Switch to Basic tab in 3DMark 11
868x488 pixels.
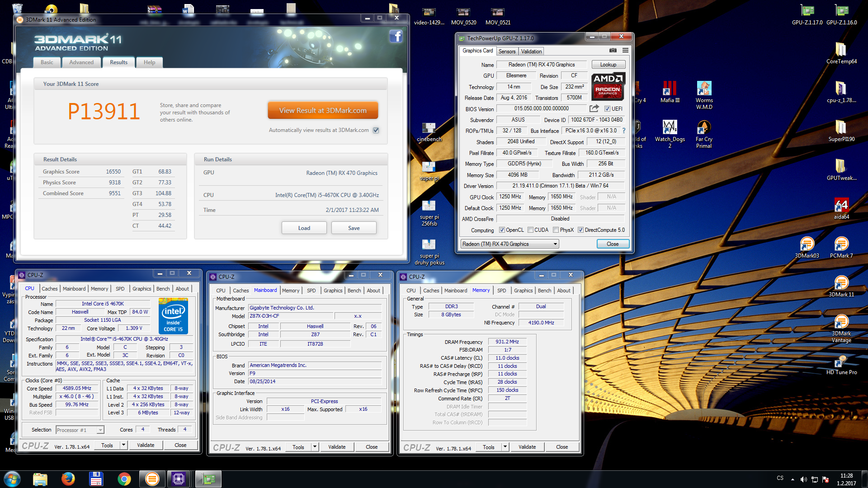click(47, 62)
